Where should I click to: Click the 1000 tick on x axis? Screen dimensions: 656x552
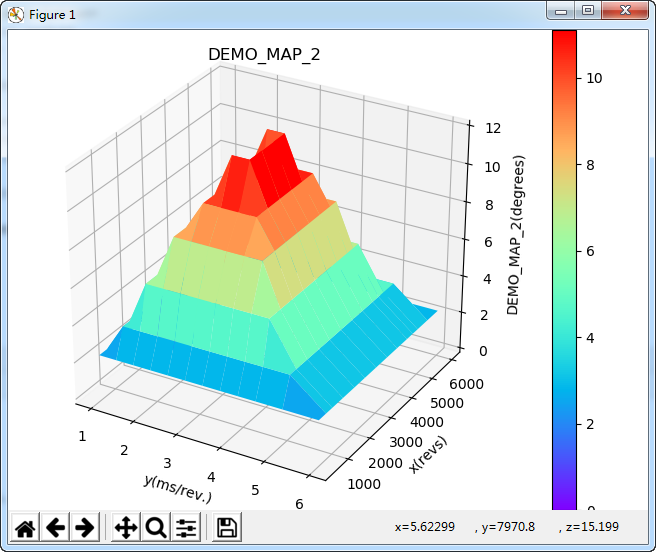pos(364,484)
